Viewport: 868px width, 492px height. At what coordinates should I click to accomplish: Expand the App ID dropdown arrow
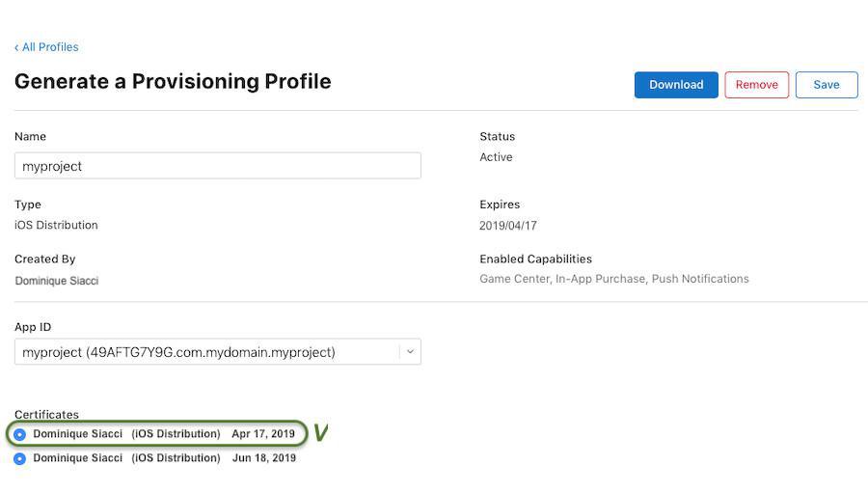(x=410, y=352)
